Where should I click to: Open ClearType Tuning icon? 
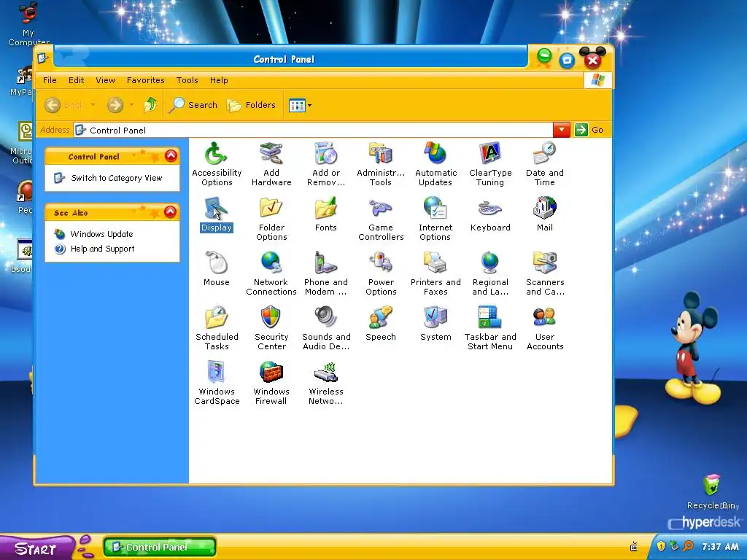pos(490,164)
